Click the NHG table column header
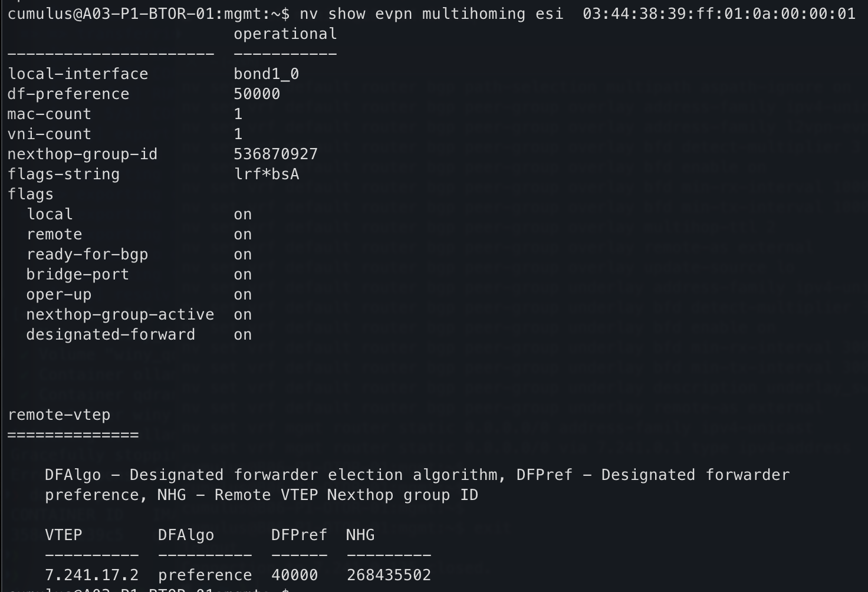Image resolution: width=868 pixels, height=592 pixels. (x=360, y=535)
